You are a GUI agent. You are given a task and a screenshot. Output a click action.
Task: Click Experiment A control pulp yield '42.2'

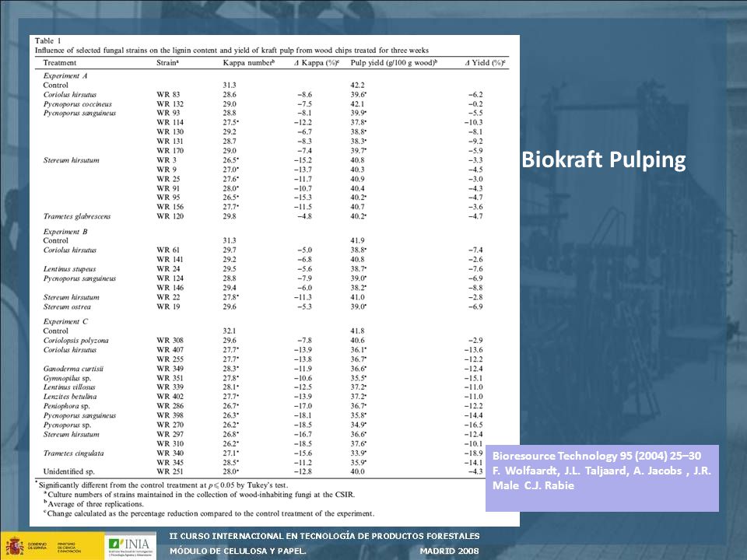point(357,85)
